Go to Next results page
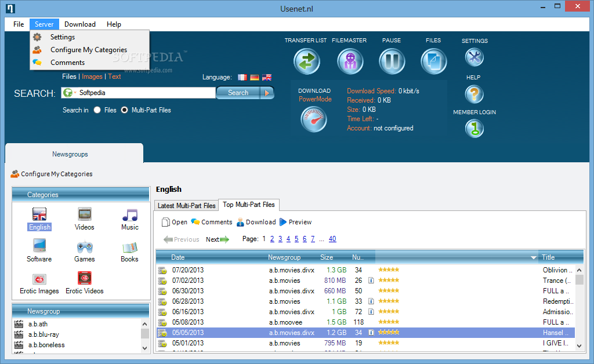The width and height of the screenshot is (594, 364). (218, 239)
